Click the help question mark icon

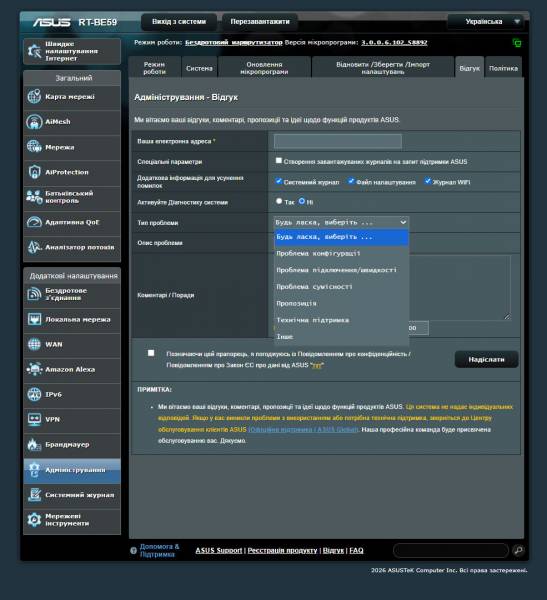pyautogui.click(x=133, y=551)
